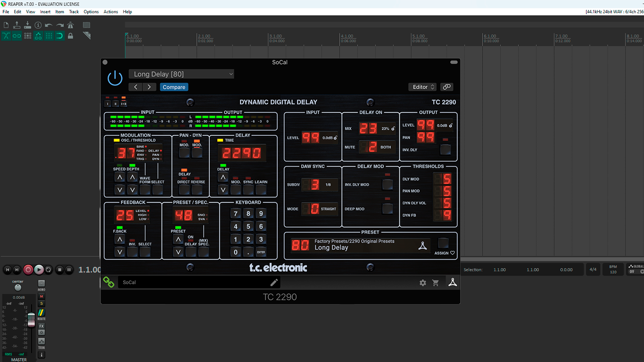Click the Undo arrow in toolbar
644x362 pixels.
tap(49, 25)
